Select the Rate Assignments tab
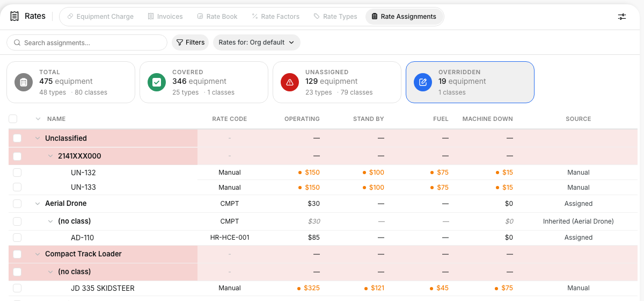Image resolution: width=644 pixels, height=301 pixels. pos(404,17)
